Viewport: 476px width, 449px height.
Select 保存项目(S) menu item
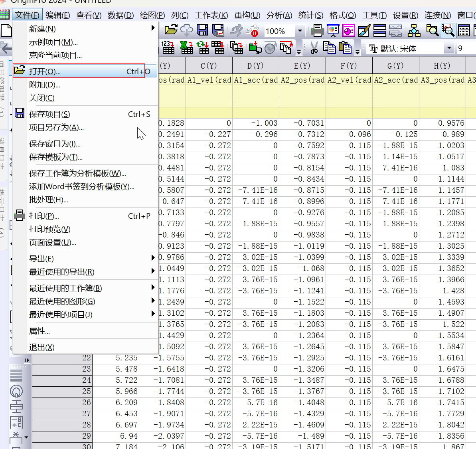tap(85, 114)
